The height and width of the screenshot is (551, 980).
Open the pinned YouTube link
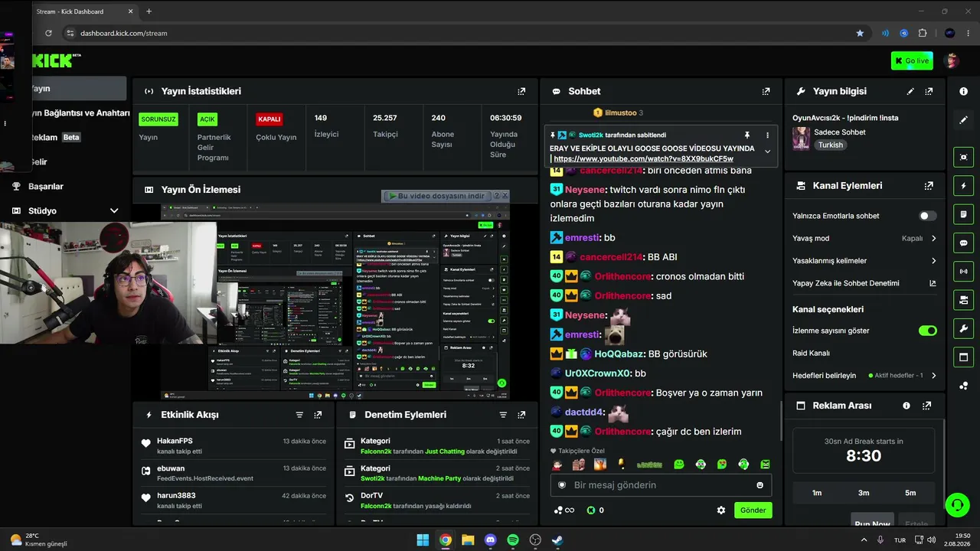[643, 159]
